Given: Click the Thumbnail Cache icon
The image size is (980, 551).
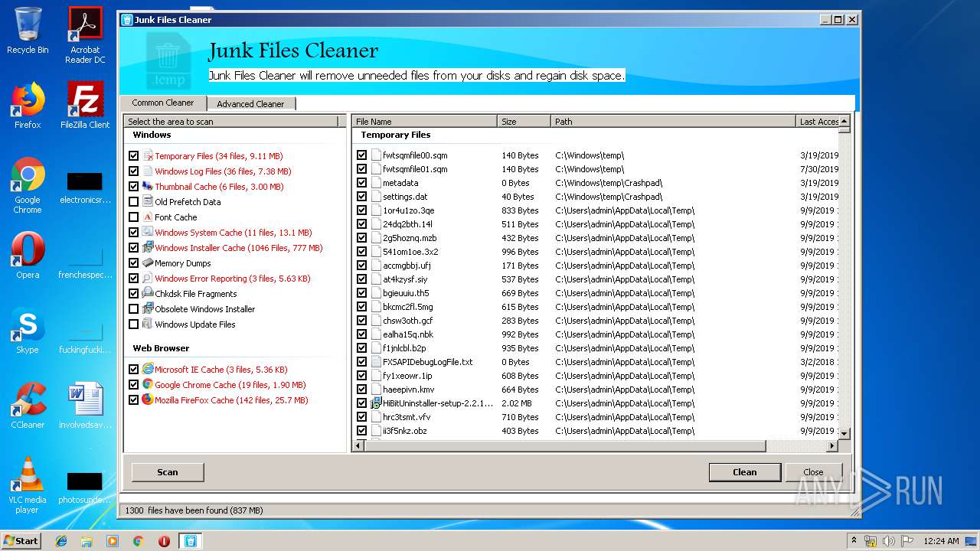Looking at the screenshot, I should [148, 187].
